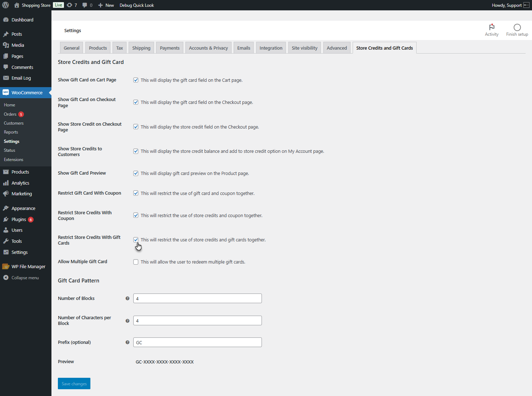532x396 pixels.
Task: Open Extensions in WooCommerce submenu
Action: [14, 160]
